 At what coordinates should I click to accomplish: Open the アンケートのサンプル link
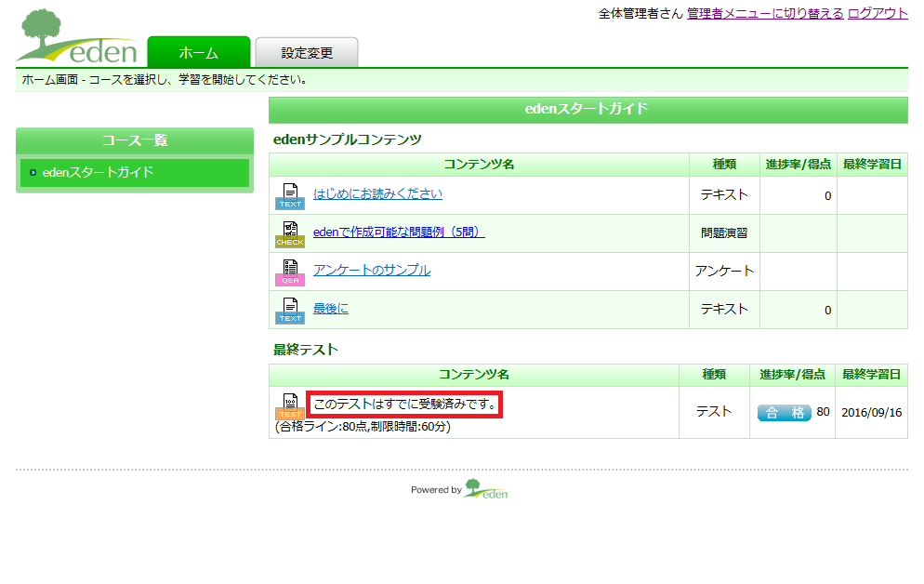[372, 270]
